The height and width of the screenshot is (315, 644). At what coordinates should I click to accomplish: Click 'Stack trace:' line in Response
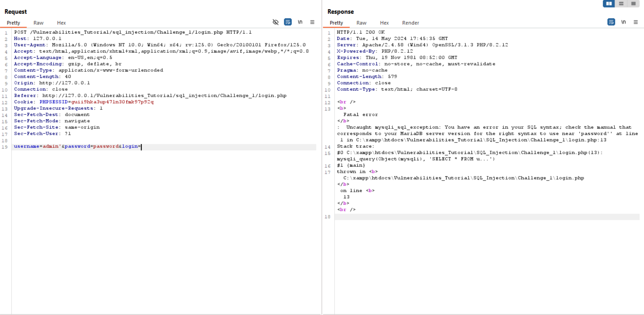356,146
